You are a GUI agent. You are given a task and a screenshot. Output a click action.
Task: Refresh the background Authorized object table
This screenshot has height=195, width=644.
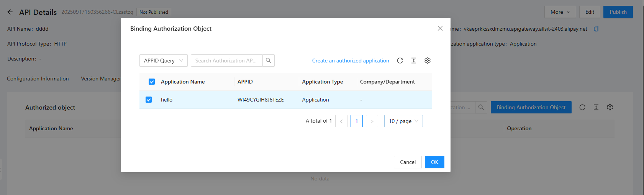582,107
